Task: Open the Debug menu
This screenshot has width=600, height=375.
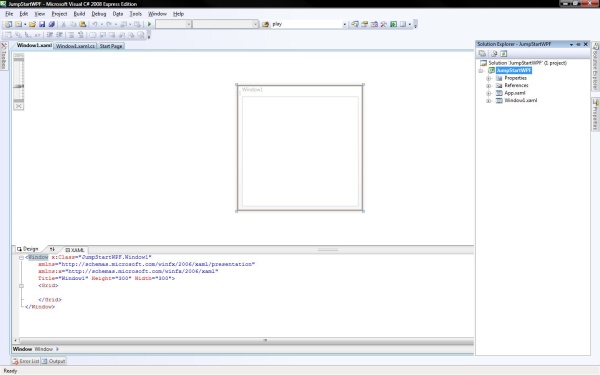Action: coord(99,14)
